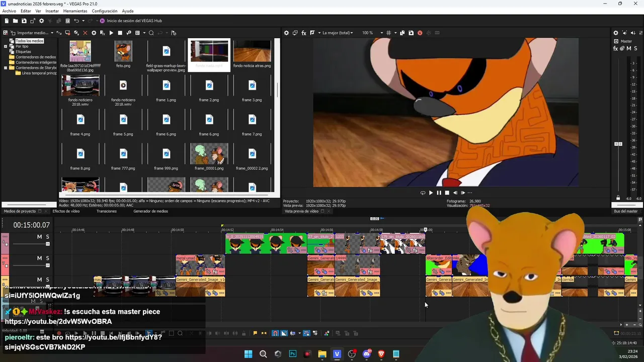Screen dimensions: 644x362
Task: Open Inicio de sesión del VEGAS Hub
Action: (x=131, y=21)
